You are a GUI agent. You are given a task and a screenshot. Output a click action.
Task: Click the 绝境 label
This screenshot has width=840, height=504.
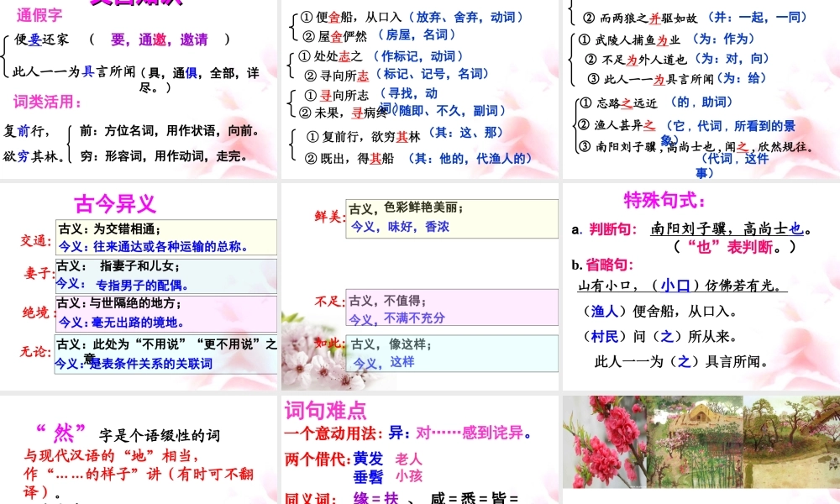(38, 312)
